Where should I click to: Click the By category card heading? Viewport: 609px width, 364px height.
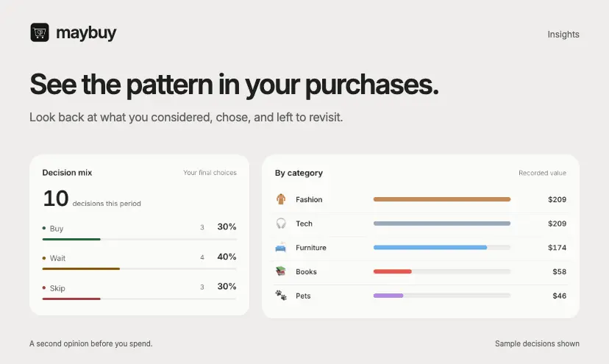(x=299, y=173)
